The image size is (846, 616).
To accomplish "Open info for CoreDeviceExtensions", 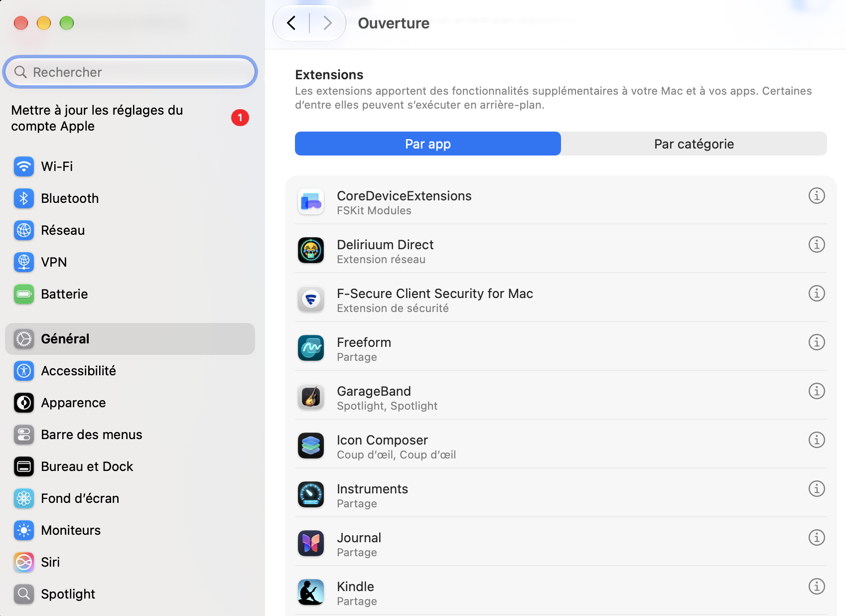I will tap(816, 196).
